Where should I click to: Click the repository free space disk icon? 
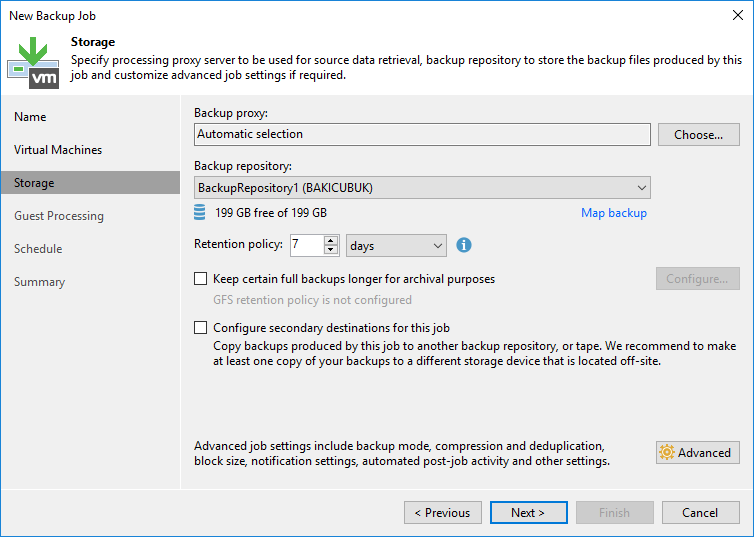(201, 212)
